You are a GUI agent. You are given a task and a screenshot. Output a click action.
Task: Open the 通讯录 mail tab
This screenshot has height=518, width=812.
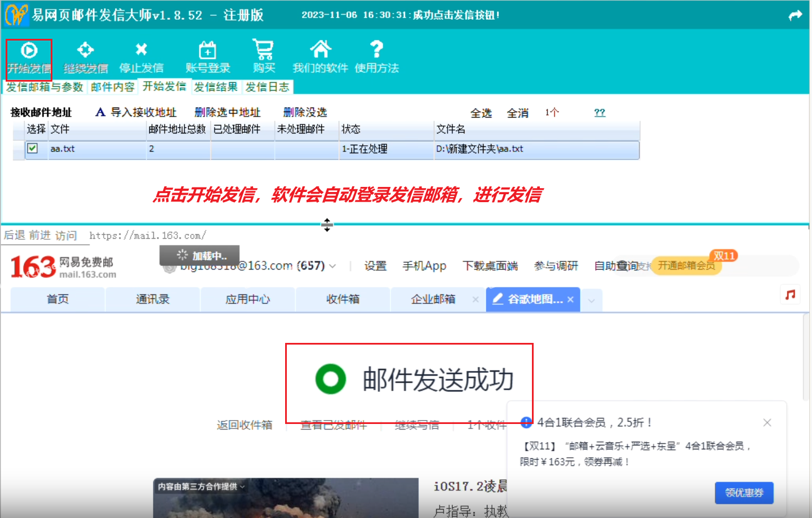coord(153,300)
